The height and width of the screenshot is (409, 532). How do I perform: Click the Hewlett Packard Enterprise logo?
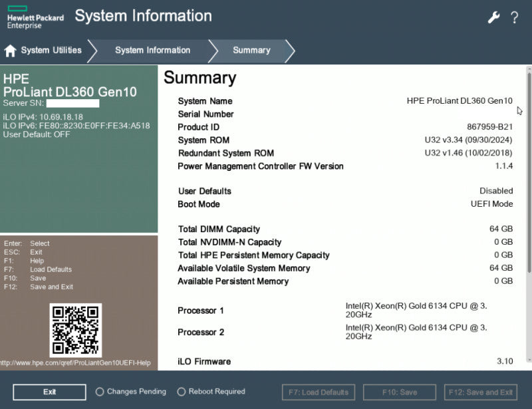click(x=35, y=18)
